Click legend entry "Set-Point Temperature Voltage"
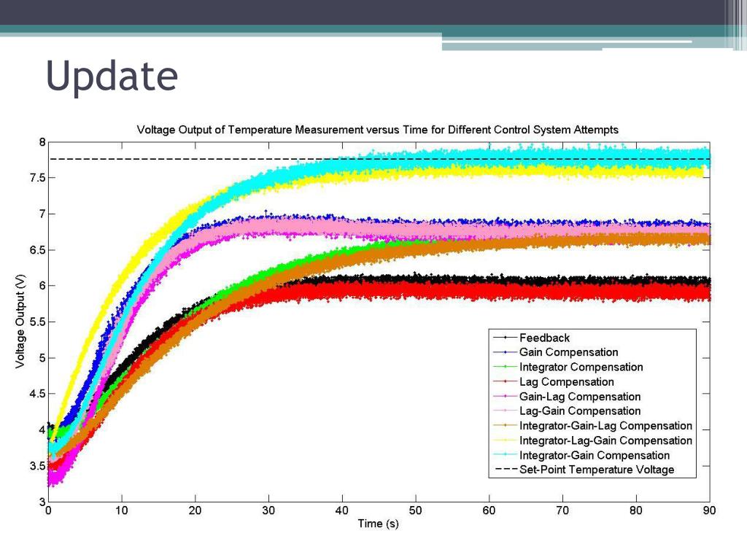 click(x=597, y=470)
